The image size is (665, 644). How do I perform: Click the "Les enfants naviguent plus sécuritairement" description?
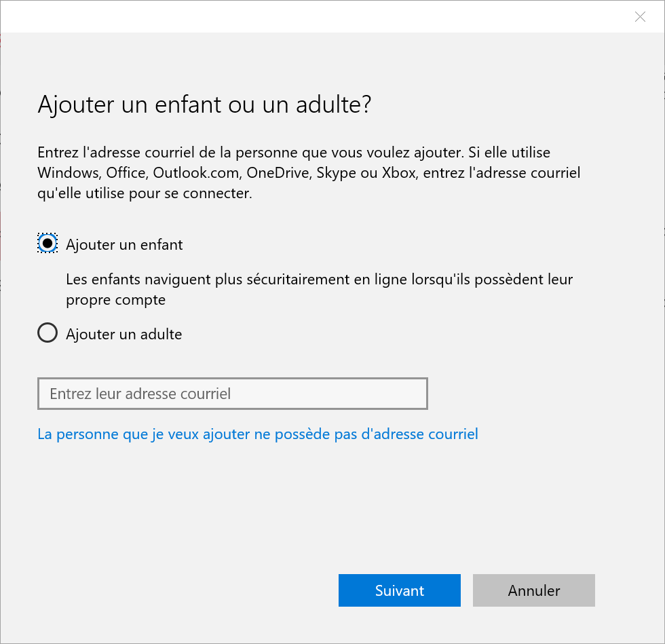click(319, 279)
